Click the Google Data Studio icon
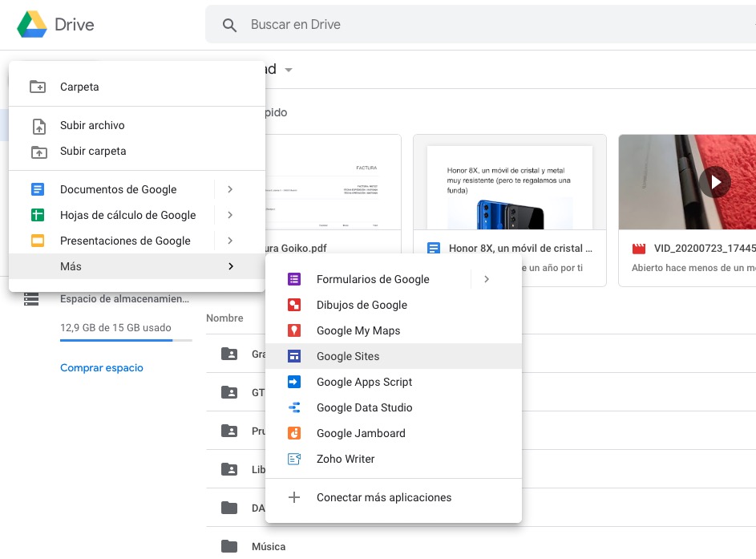Viewport: 756px width, 559px height. tap(294, 407)
